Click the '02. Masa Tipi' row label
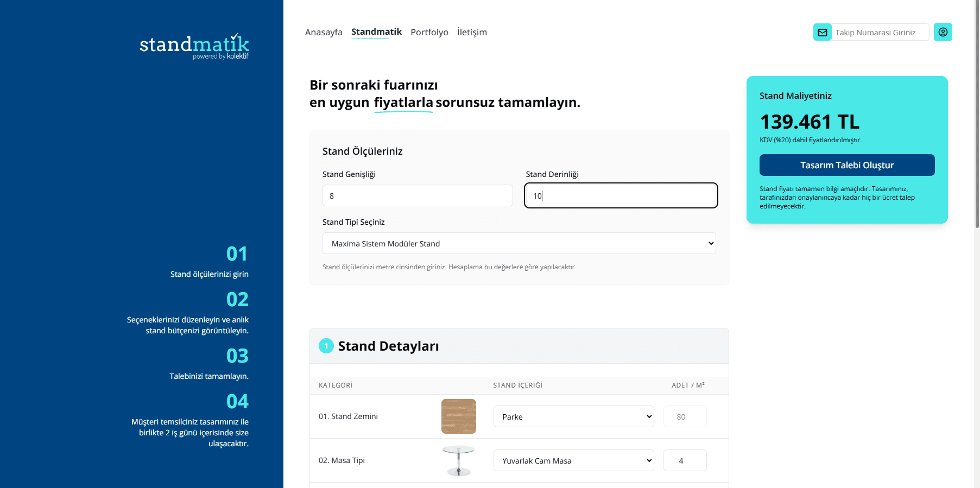 [x=342, y=460]
